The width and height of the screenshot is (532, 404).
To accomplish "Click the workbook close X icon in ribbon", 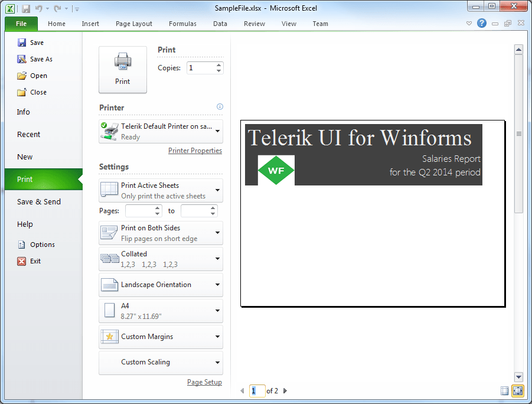I will [x=521, y=23].
